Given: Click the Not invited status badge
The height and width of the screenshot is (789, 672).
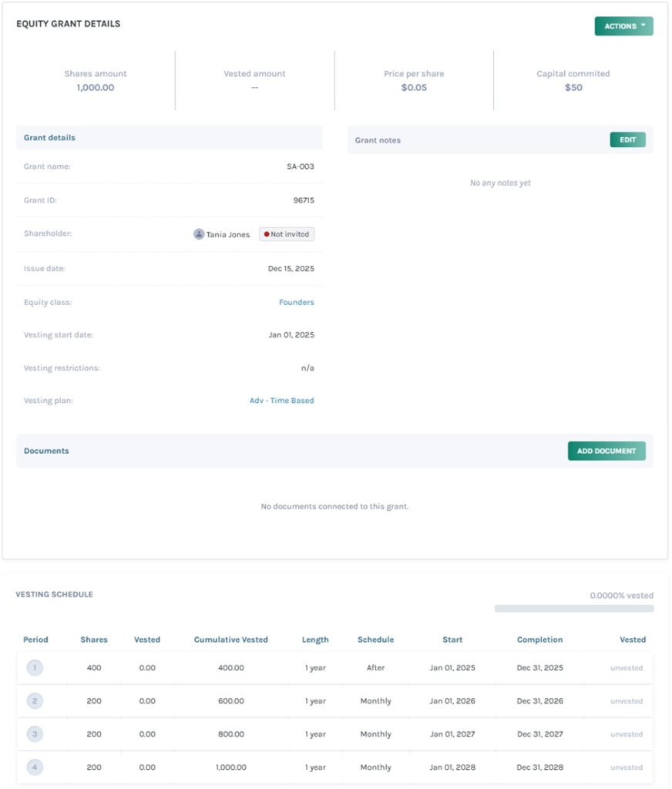Looking at the screenshot, I should tap(287, 234).
